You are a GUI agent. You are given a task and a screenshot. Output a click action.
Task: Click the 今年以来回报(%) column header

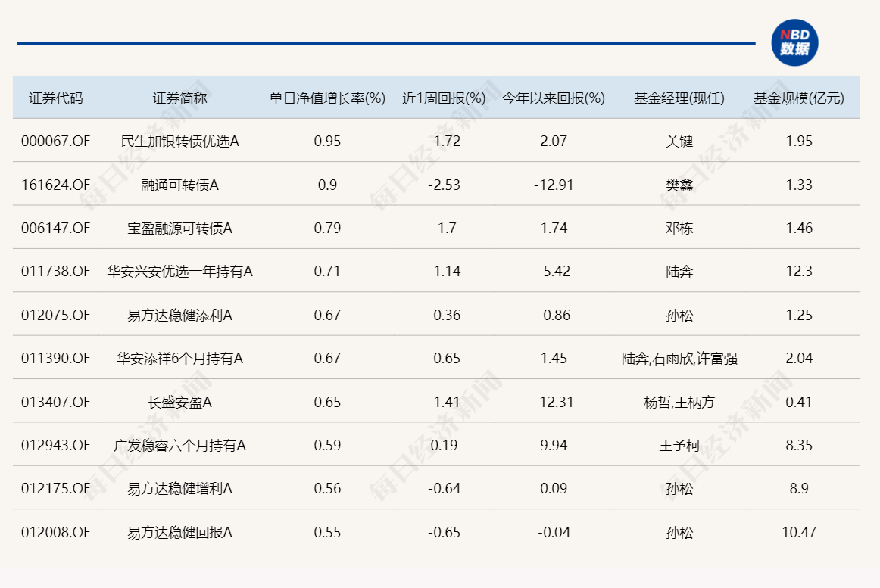554,98
